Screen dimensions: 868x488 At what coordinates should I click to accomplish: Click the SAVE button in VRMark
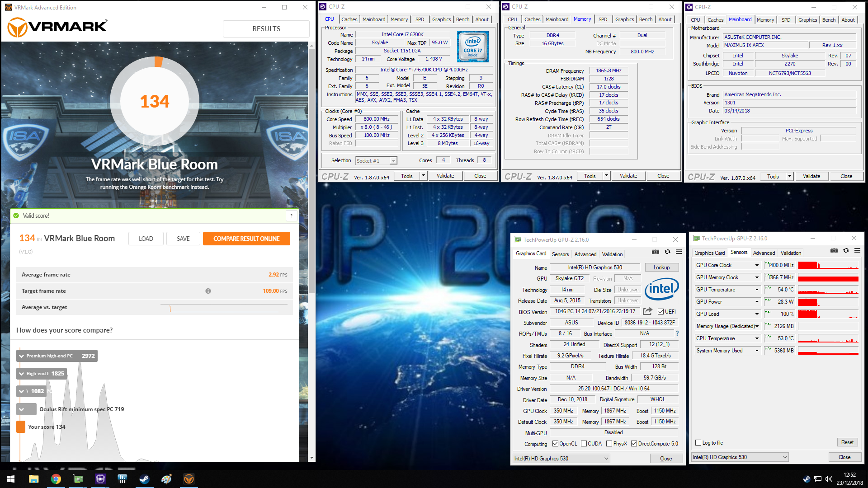coord(183,239)
